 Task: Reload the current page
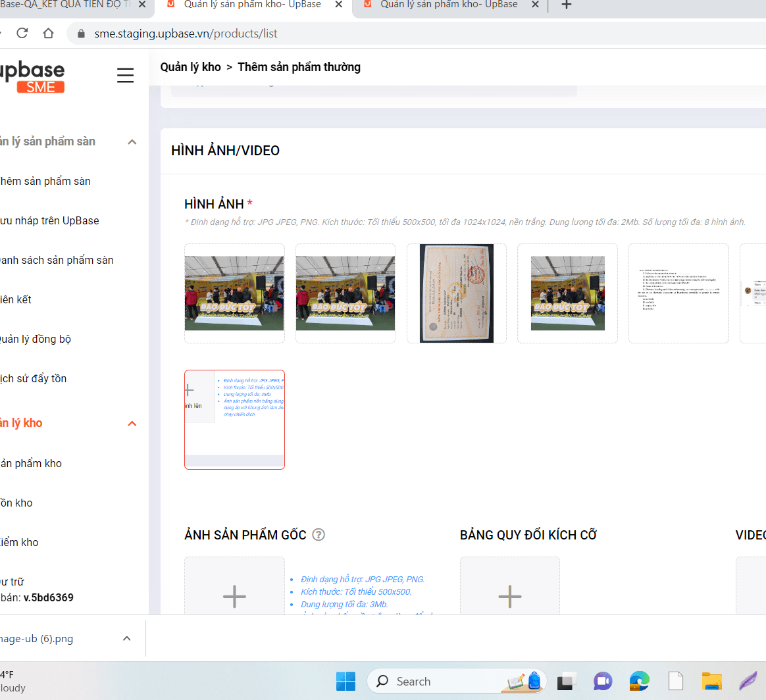pyautogui.click(x=23, y=34)
